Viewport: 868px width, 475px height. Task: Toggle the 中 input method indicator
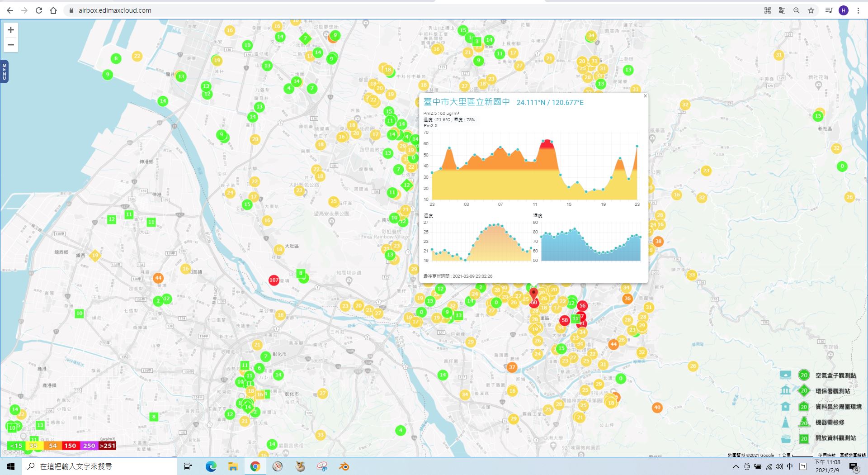(790, 466)
